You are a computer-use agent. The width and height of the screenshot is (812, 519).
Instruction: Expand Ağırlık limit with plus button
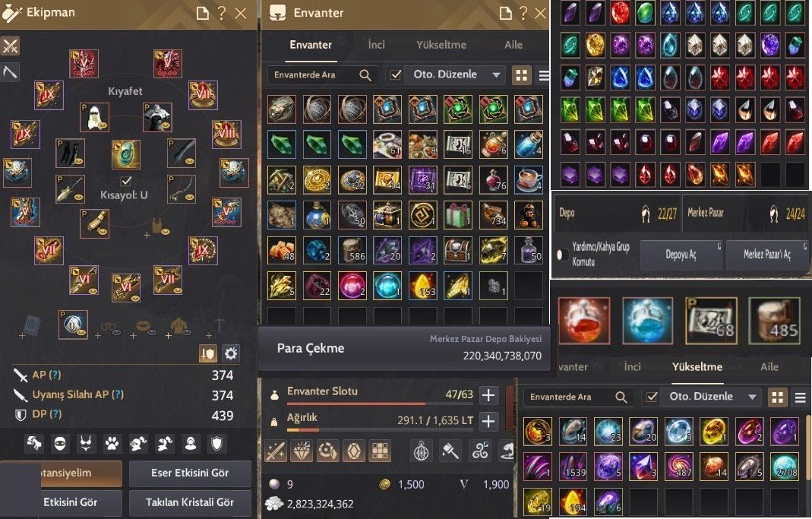pos(488,421)
